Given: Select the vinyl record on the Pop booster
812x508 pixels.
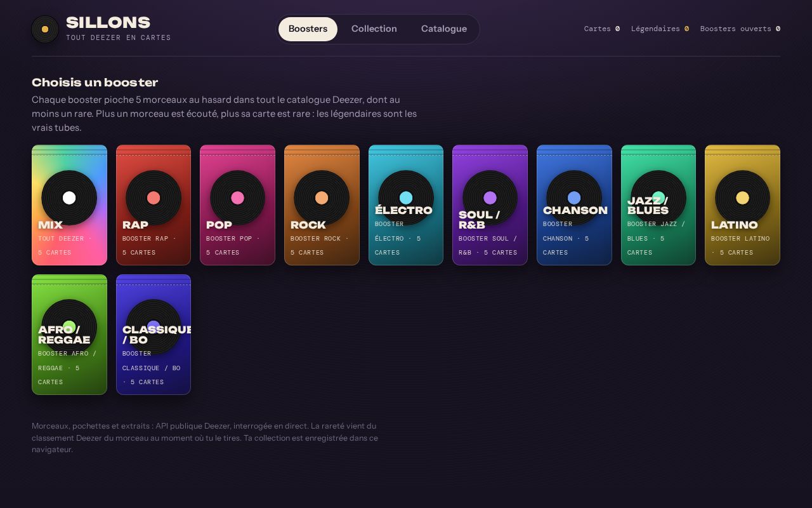Looking at the screenshot, I should 237,197.
